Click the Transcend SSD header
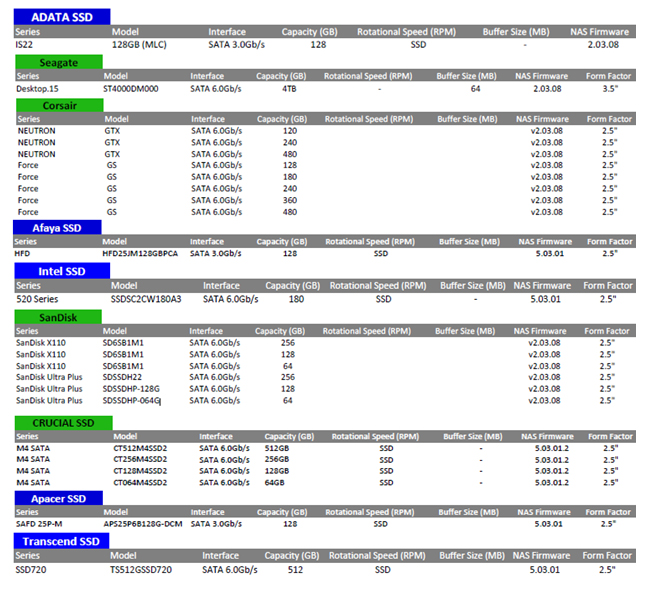The width and height of the screenshot is (653, 595). [61, 541]
